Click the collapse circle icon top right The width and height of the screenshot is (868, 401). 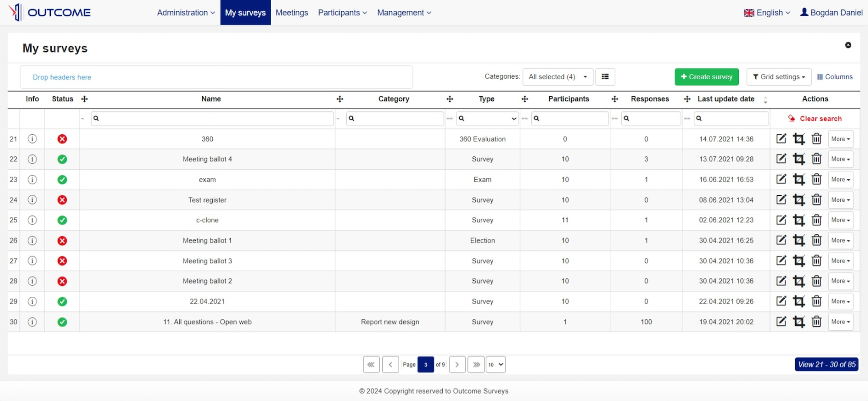click(x=848, y=45)
